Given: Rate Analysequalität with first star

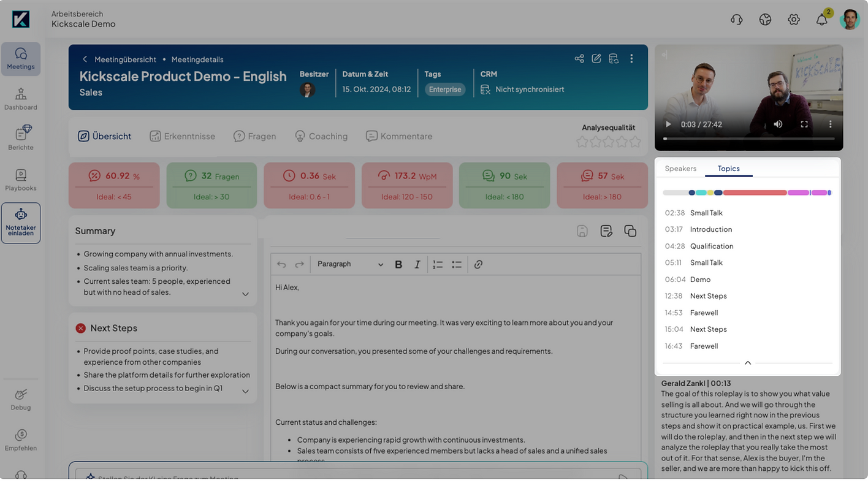Looking at the screenshot, I should pyautogui.click(x=582, y=142).
